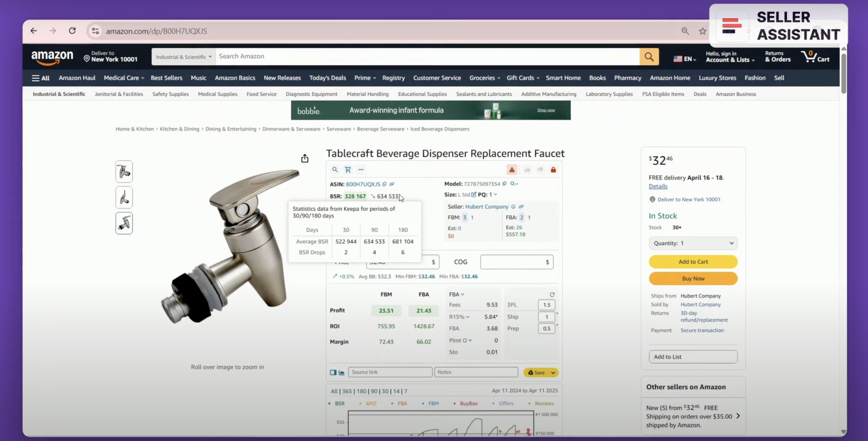Open the Quantity dropdown
The image size is (868, 441).
coord(693,243)
